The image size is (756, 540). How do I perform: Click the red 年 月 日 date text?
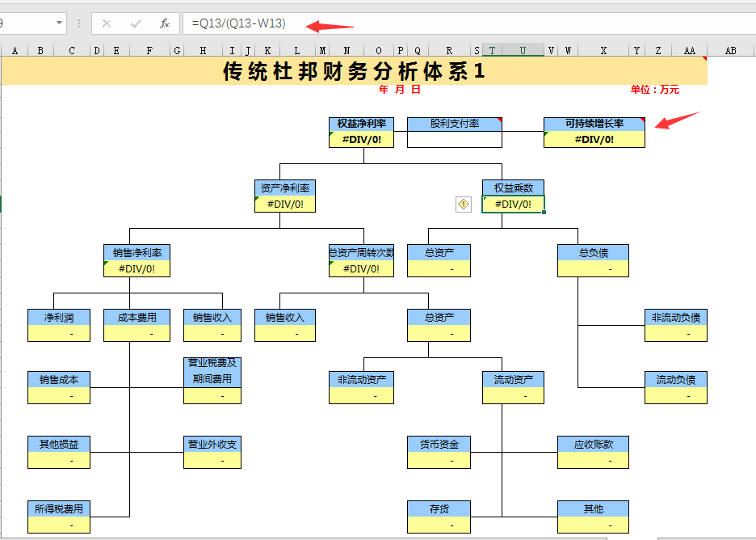(x=400, y=89)
